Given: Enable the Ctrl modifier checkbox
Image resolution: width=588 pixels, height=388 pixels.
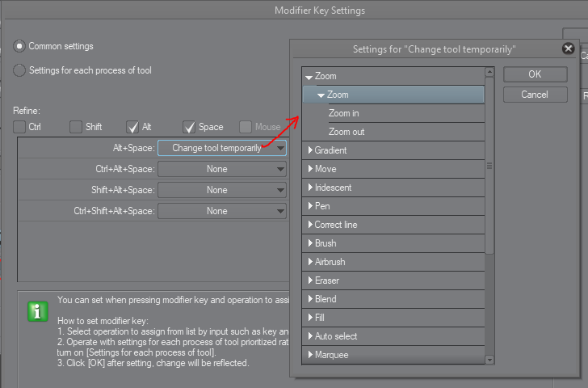Looking at the screenshot, I should (x=19, y=127).
